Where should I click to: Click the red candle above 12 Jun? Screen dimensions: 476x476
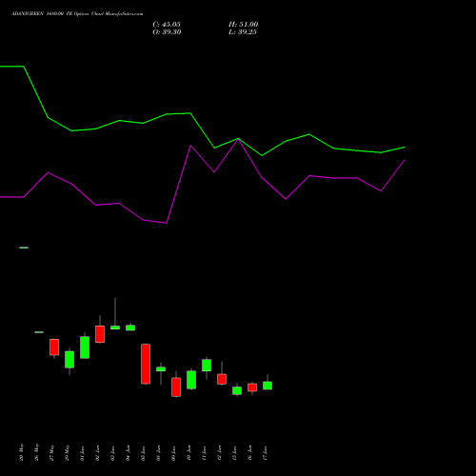click(x=222, y=379)
